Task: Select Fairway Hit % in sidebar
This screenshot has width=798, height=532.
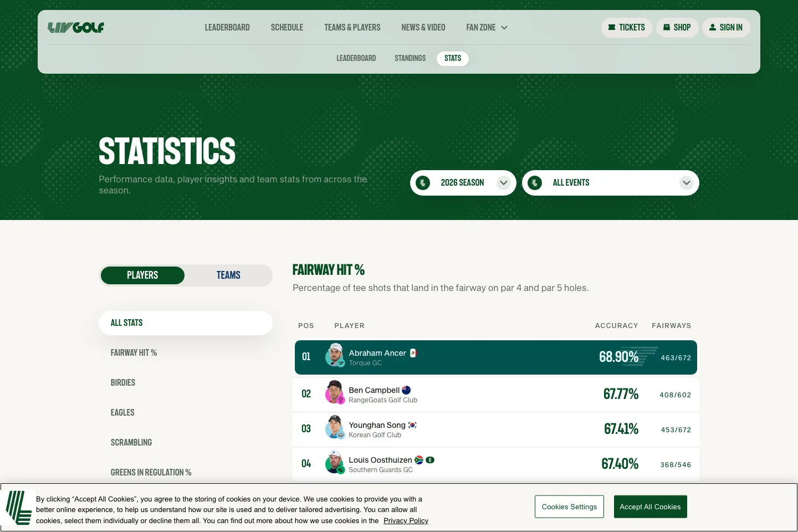Action: [134, 353]
